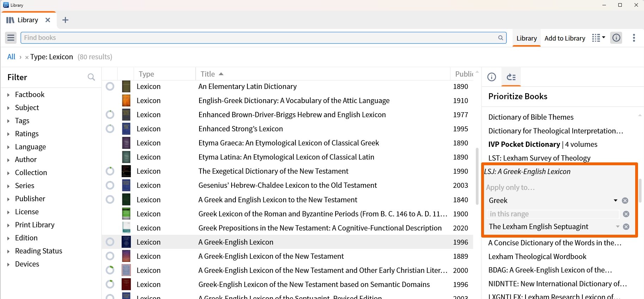Click the 'in this range' input field

553,214
